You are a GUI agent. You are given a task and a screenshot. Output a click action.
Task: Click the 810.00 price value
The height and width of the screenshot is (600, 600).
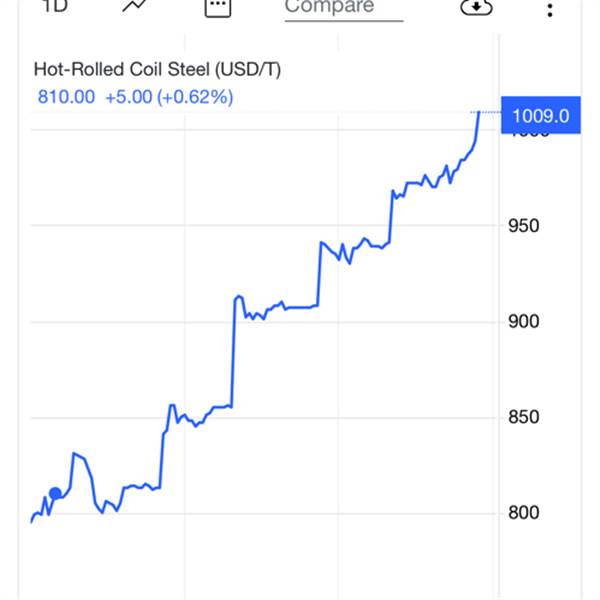(x=66, y=97)
